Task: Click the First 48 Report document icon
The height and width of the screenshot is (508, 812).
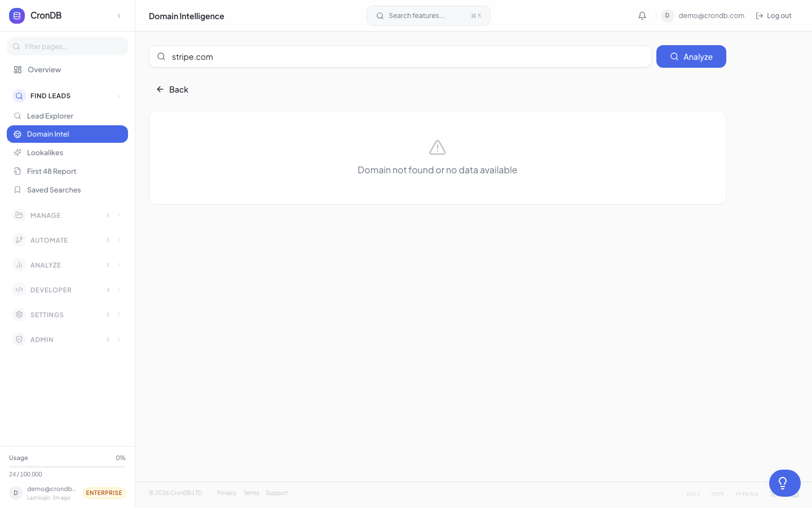Action: (x=17, y=171)
